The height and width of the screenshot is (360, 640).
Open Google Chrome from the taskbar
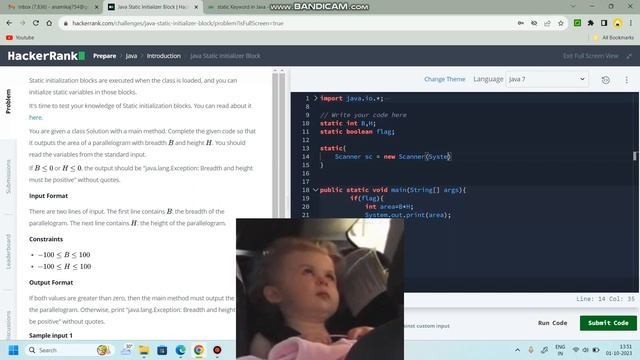tap(199, 350)
